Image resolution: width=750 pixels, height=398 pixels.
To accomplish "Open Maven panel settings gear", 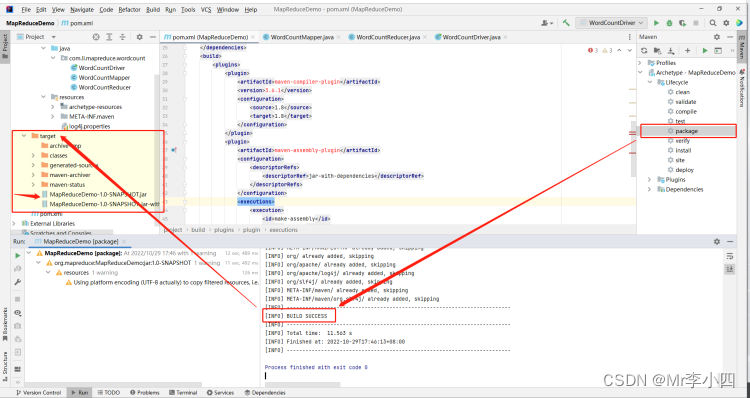I will (x=717, y=37).
